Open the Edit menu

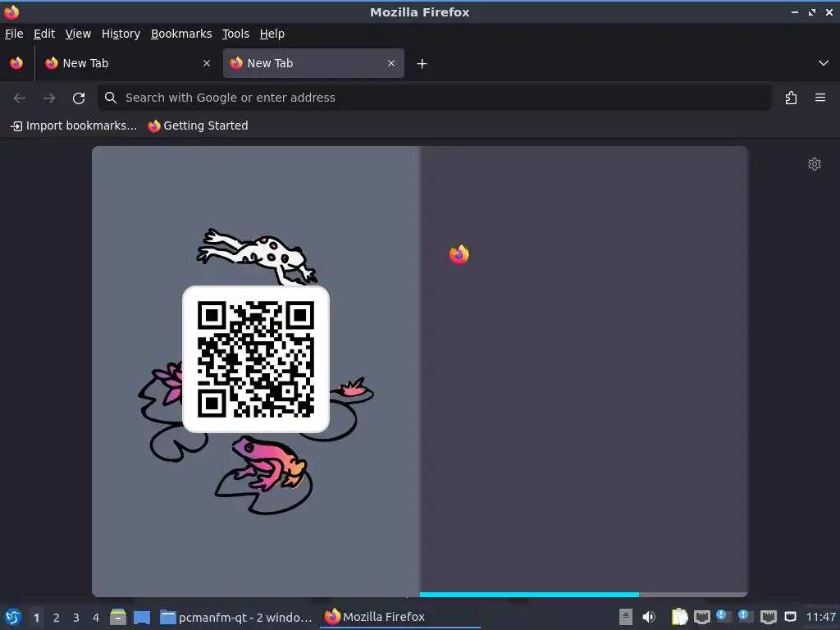tap(44, 34)
